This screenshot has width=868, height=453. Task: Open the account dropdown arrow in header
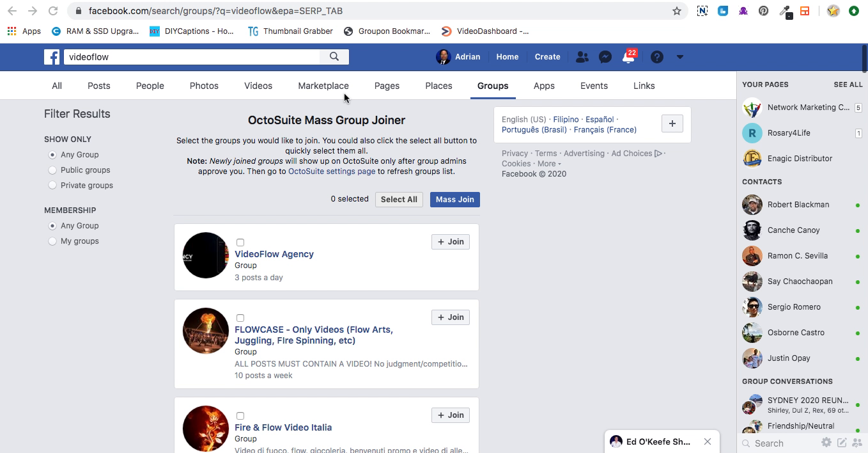click(680, 57)
